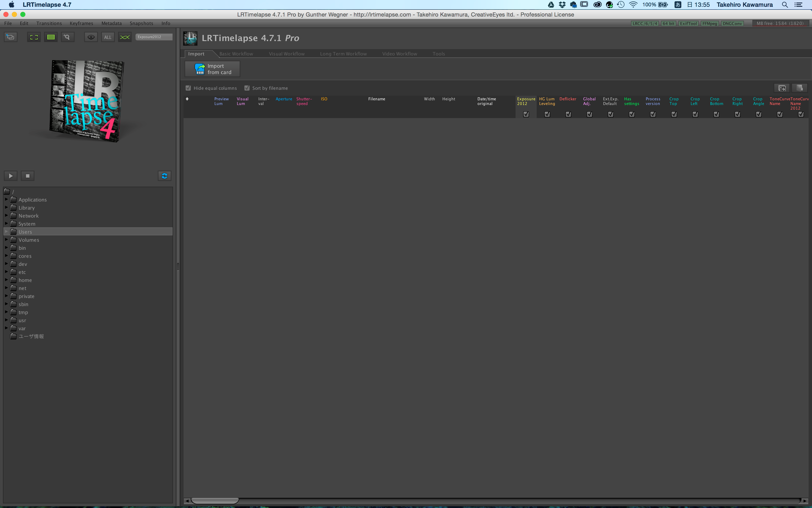Click the rightmost page table icon
The width and height of the screenshot is (812, 508).
click(800, 88)
